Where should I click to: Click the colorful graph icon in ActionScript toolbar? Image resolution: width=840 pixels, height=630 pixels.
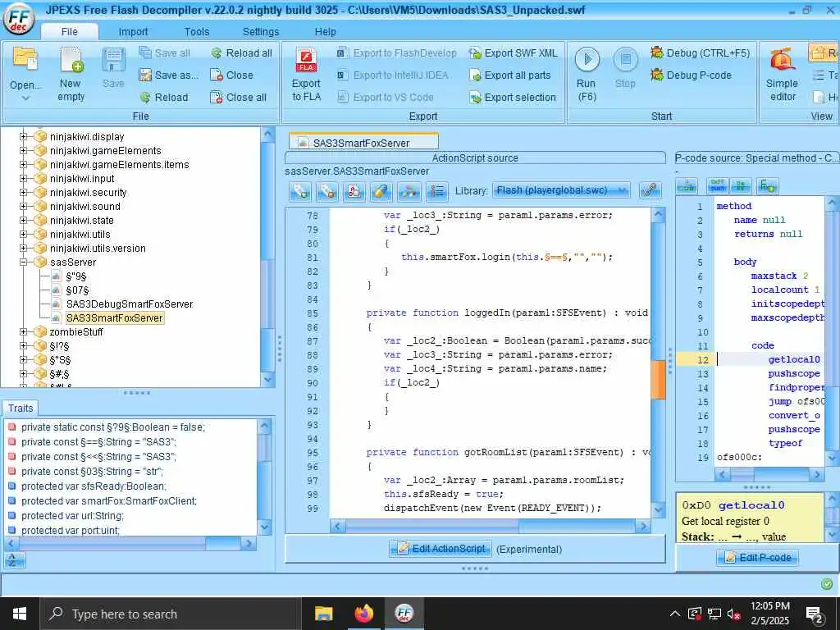(409, 190)
